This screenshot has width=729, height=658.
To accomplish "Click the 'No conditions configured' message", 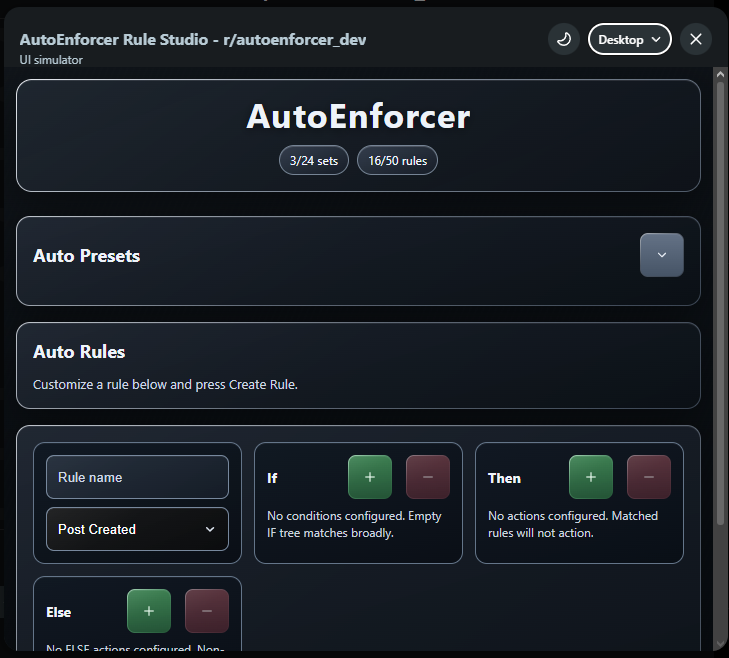I will coord(354,525).
